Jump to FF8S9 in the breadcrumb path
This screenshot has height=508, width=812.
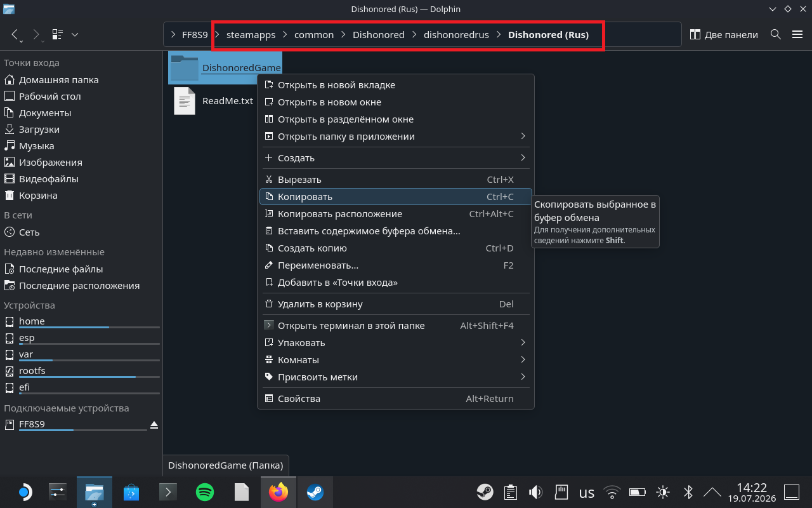[195, 35]
